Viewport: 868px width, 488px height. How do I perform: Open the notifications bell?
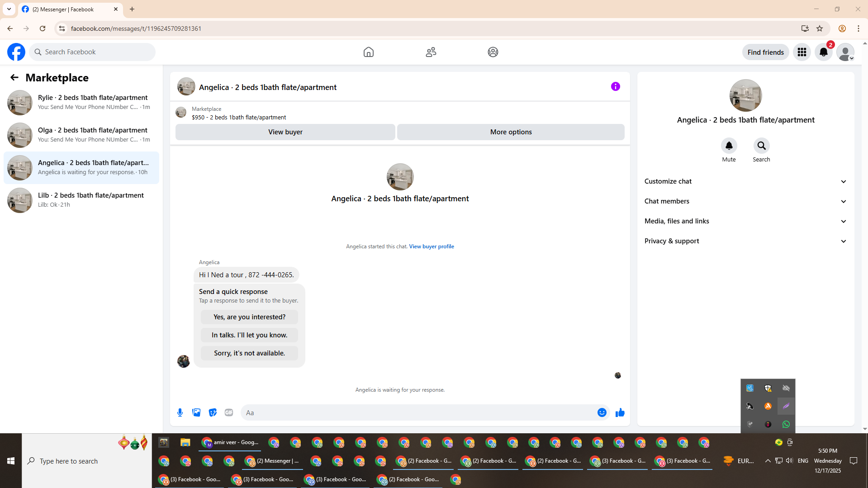[824, 52]
